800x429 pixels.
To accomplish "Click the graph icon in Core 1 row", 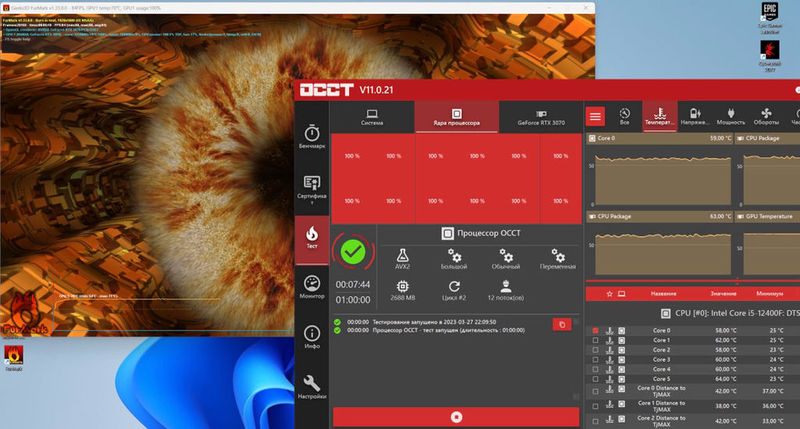I will point(609,340).
